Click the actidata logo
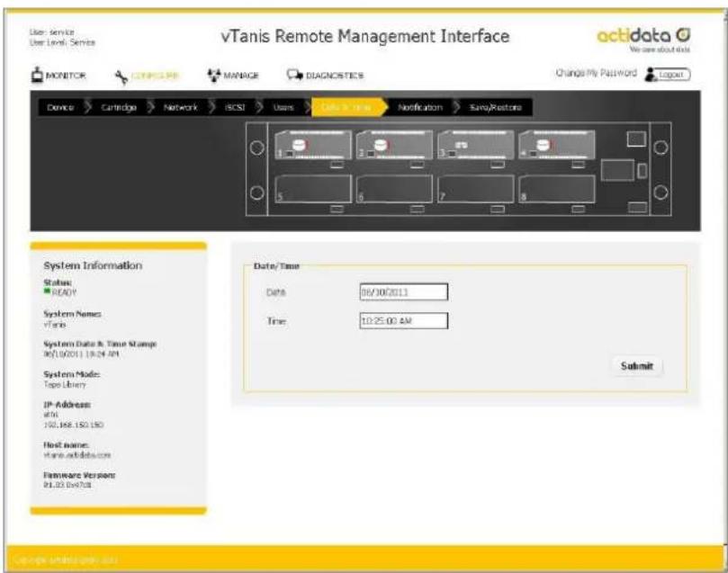This screenshot has width=728, height=573. [x=643, y=40]
